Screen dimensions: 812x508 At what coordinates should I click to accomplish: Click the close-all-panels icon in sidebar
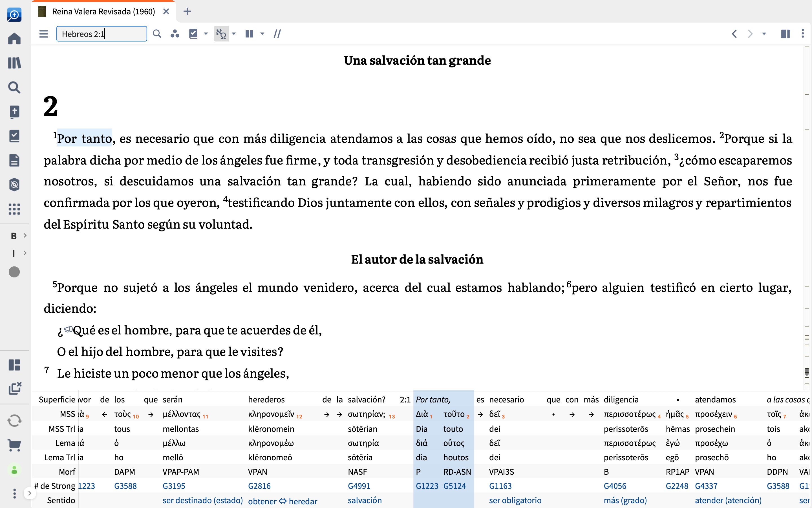(15, 388)
